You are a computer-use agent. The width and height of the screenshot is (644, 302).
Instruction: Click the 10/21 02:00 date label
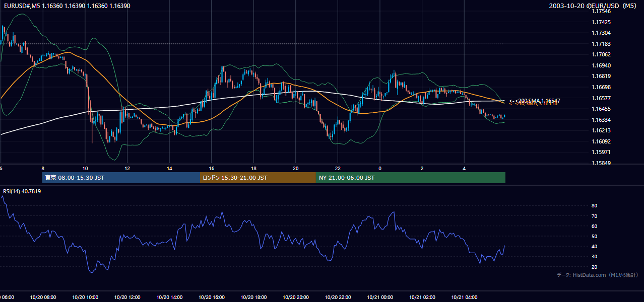[x=422, y=297]
